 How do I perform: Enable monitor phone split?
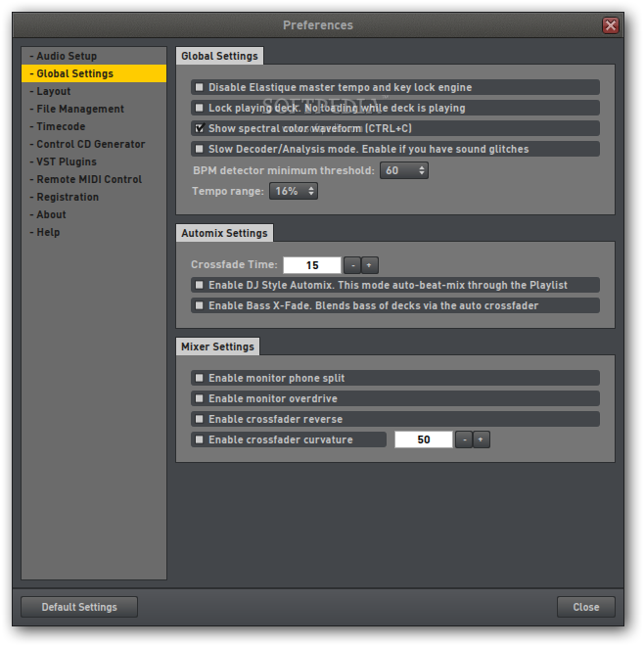[200, 378]
